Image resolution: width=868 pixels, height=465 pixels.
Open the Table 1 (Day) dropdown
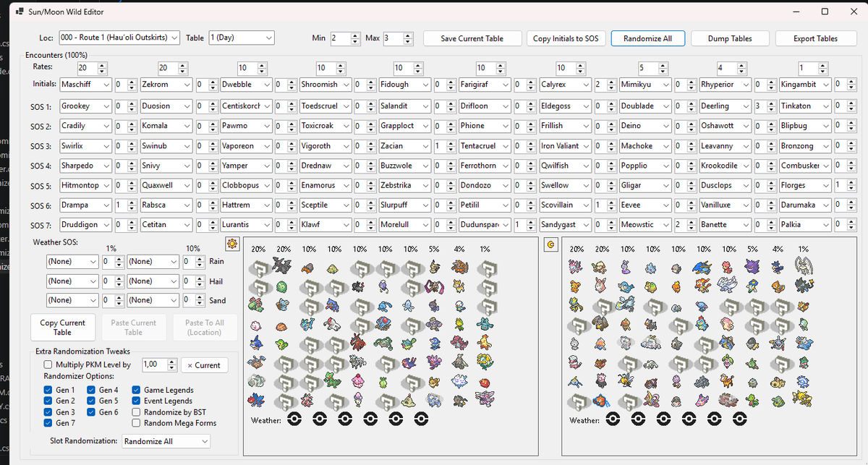coord(241,38)
